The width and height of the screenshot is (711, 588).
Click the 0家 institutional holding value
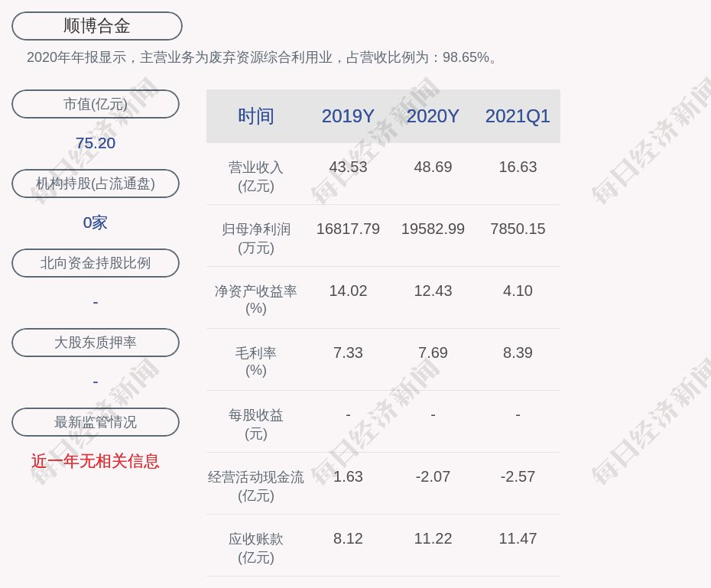(x=96, y=223)
